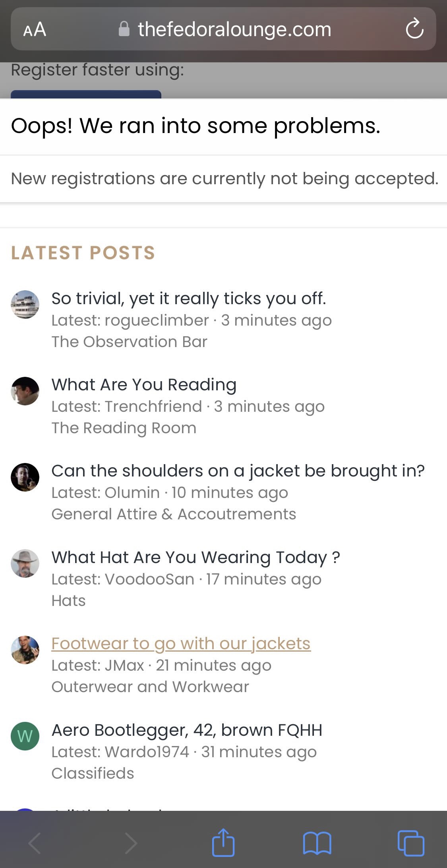The width and height of the screenshot is (447, 868).
Task: Go to the Classifieds forum section
Action: coord(93,773)
